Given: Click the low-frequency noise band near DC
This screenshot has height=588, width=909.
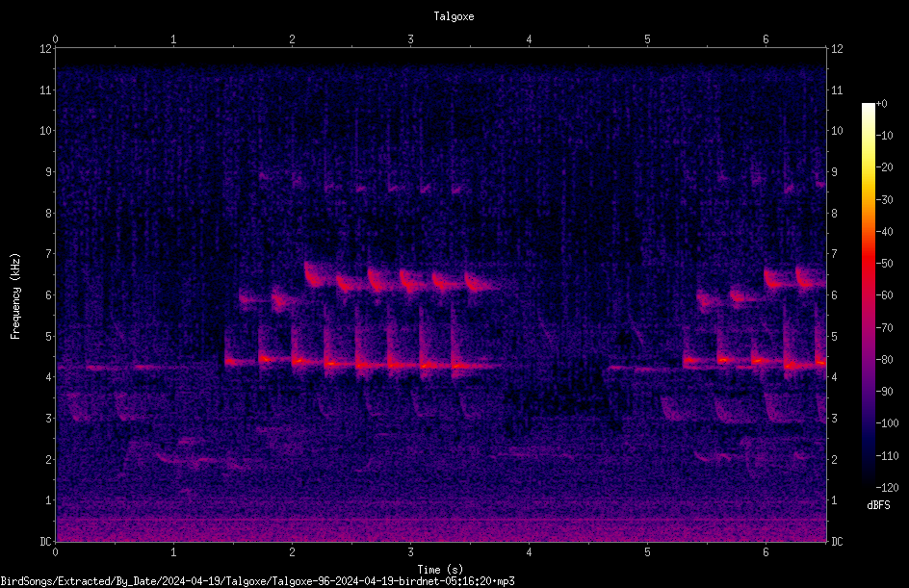Looking at the screenshot, I should point(441,529).
